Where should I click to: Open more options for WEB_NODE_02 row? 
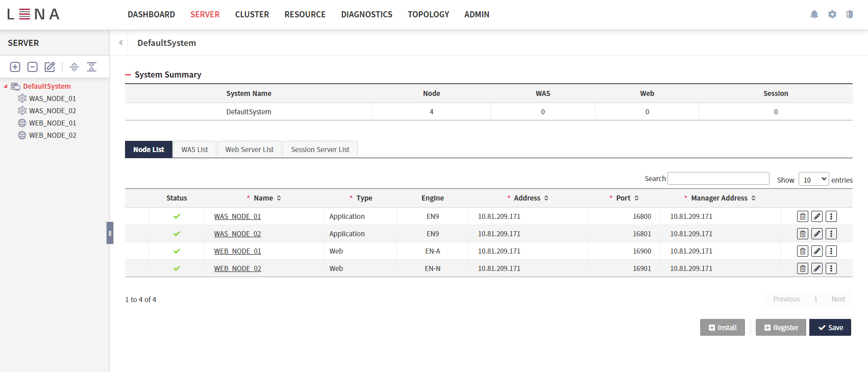(831, 268)
